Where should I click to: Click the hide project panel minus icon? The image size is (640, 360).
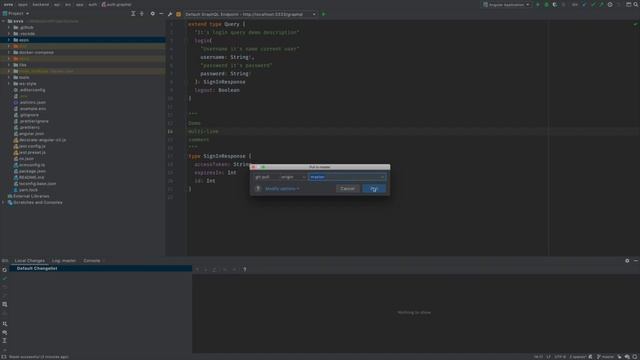tap(161, 13)
